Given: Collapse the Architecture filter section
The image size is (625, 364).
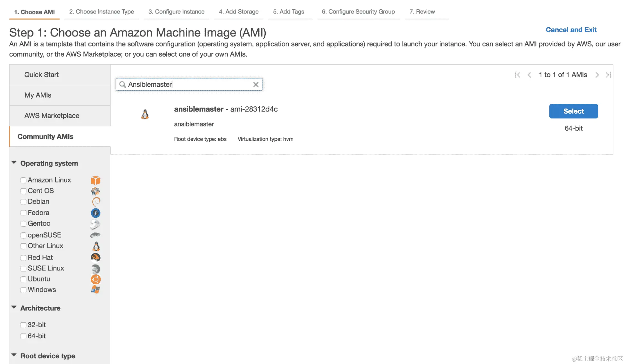Looking at the screenshot, I should pos(14,308).
